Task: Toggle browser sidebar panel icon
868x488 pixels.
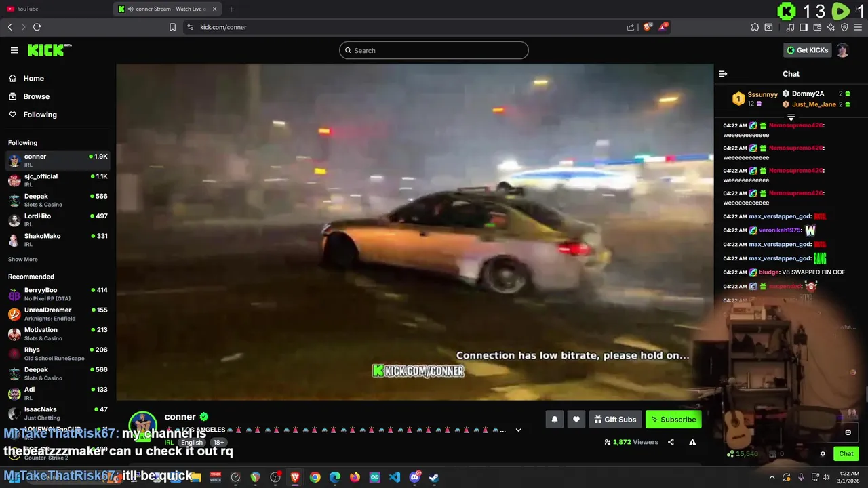Action: (804, 27)
